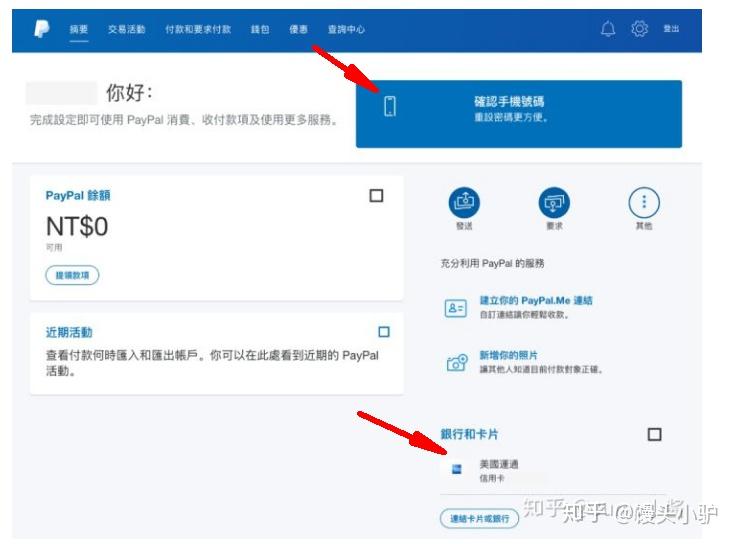The width and height of the screenshot is (737, 544).
Task: Switch to the 摘要 tab
Action: [79, 29]
